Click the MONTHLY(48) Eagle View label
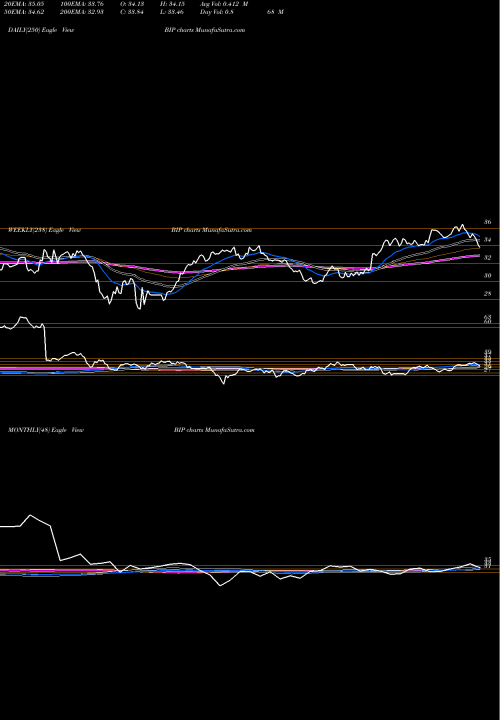Screen dimensions: 500x720 point(45,430)
